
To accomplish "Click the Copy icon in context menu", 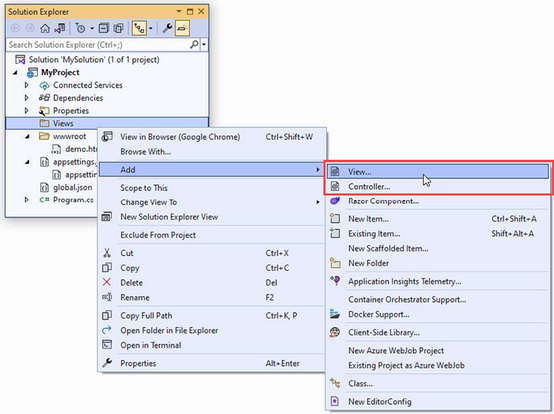I will click(x=107, y=267).
